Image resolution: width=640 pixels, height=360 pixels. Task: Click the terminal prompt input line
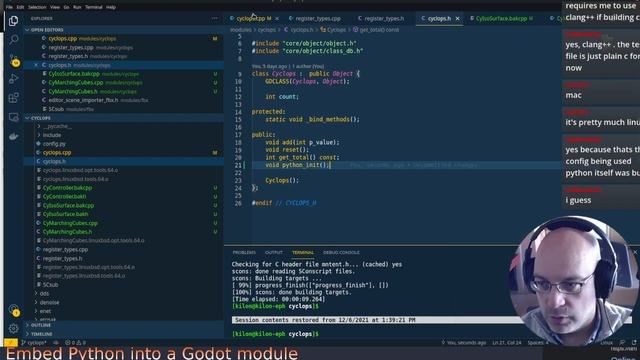[276, 334]
